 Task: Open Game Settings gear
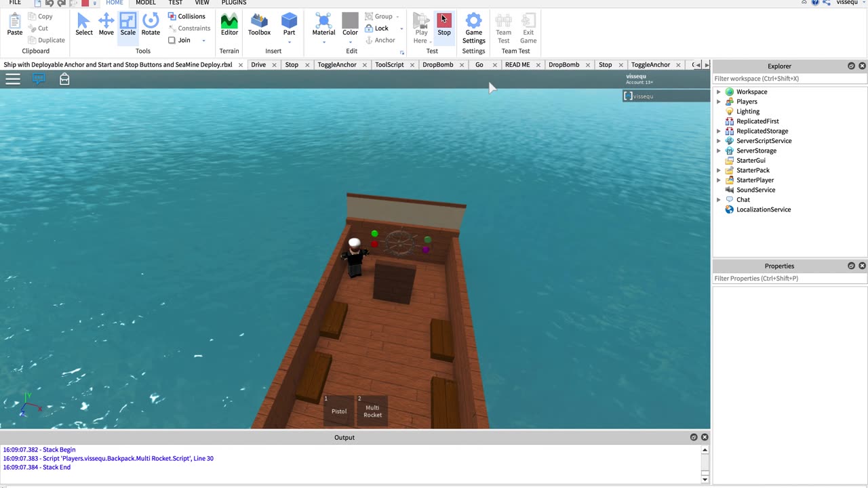pyautogui.click(x=473, y=28)
